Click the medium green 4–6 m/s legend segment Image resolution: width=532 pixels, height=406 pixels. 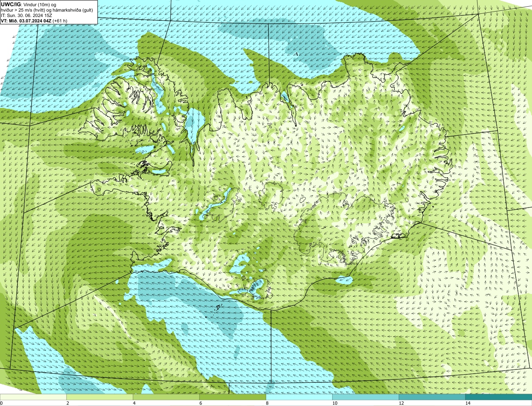[x=166, y=397]
